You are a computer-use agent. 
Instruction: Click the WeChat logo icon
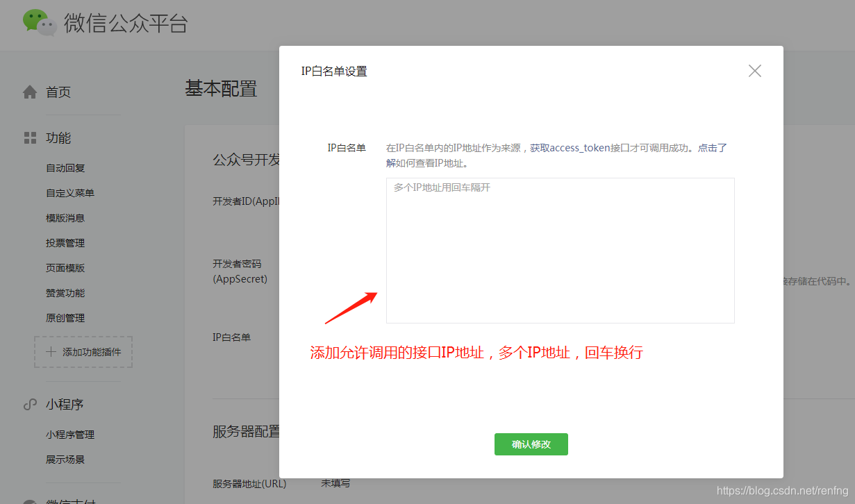(40, 23)
